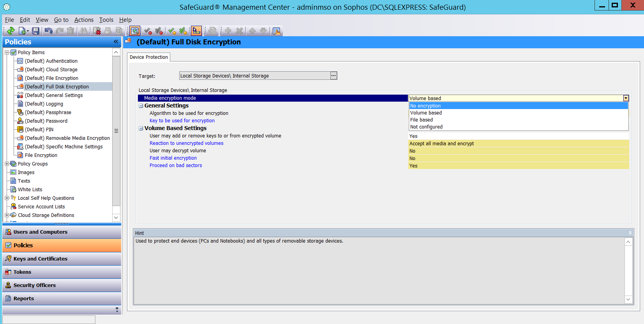
Task: Save changes with the floppy disk icon
Action: [x=35, y=31]
